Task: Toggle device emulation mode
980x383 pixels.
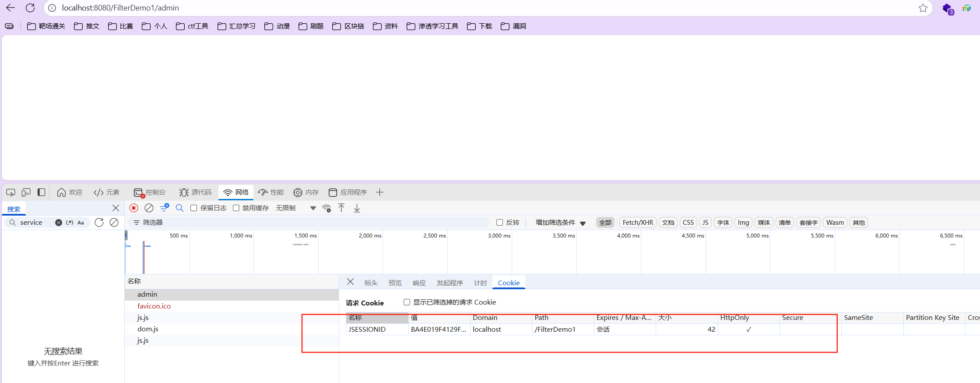Action: (x=26, y=192)
